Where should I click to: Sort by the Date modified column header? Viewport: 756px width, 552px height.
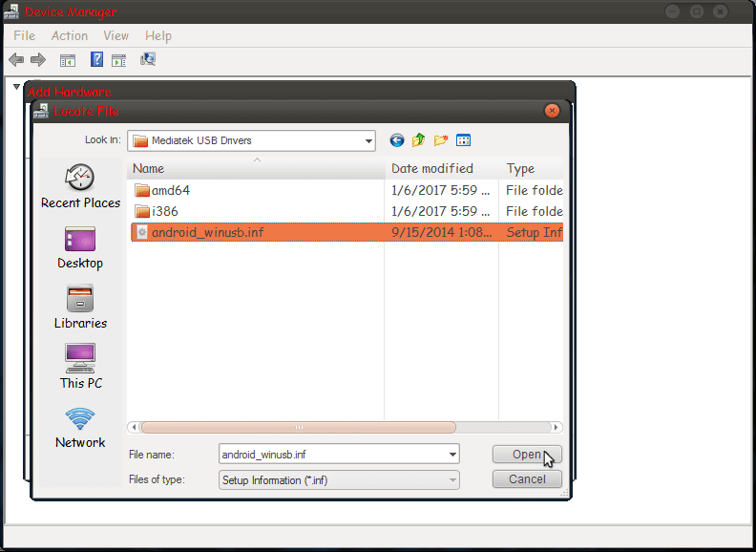click(x=442, y=168)
